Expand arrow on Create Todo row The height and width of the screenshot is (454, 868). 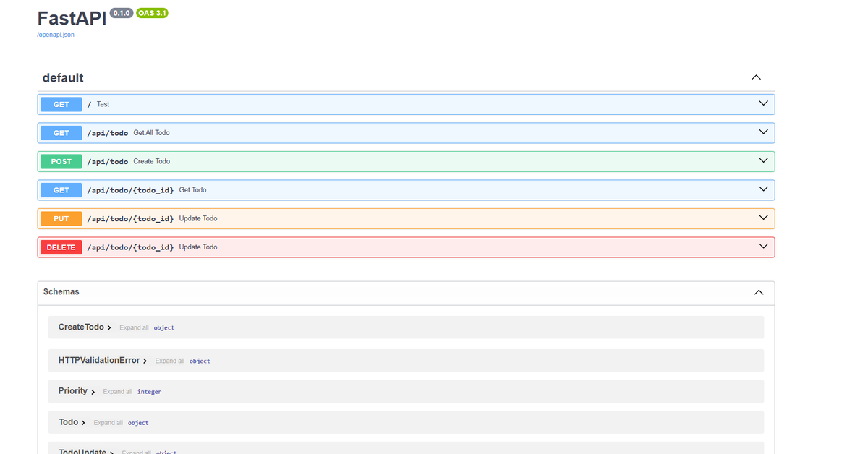coord(763,160)
